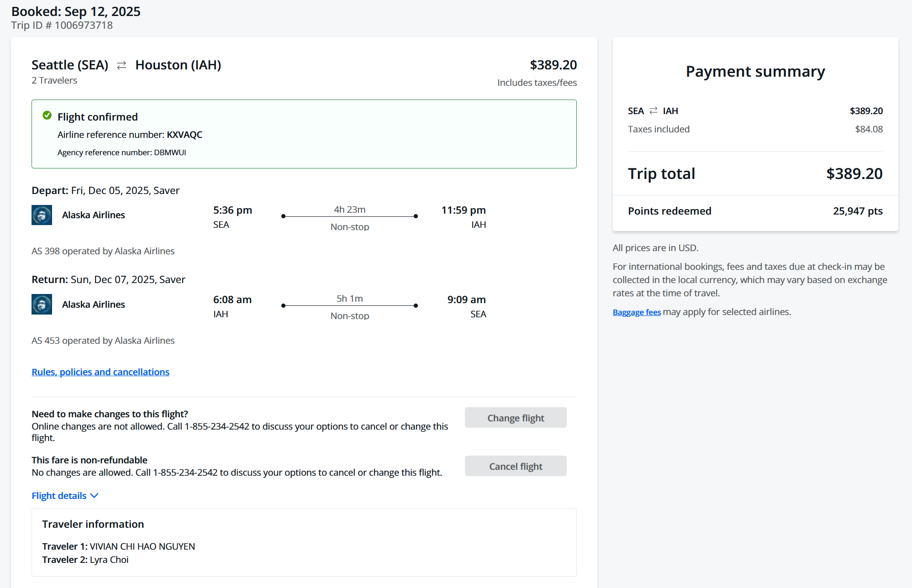Click the Trip total amount $389.20
Screen dimensions: 912x588
coord(854,174)
